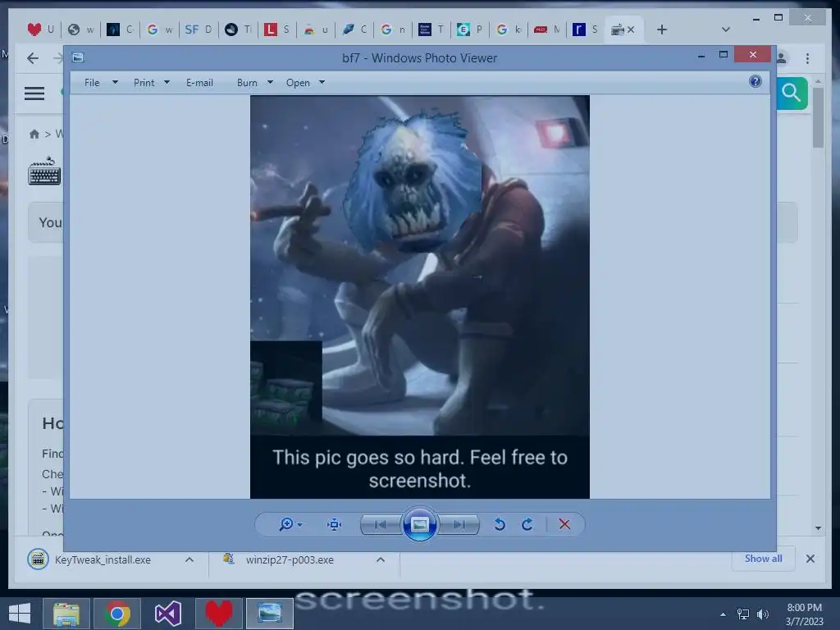The image size is (840, 630).
Task: Rotate the photo clockwise
Action: [527, 524]
